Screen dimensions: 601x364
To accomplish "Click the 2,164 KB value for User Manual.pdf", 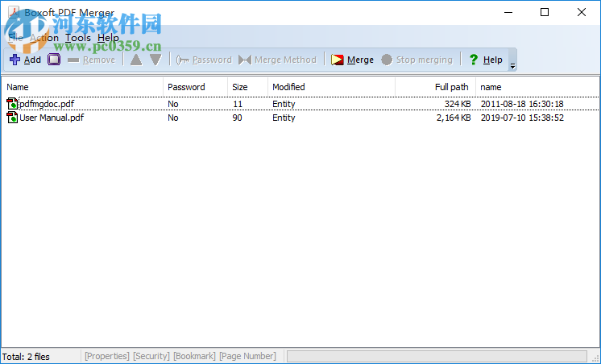I will [x=454, y=118].
